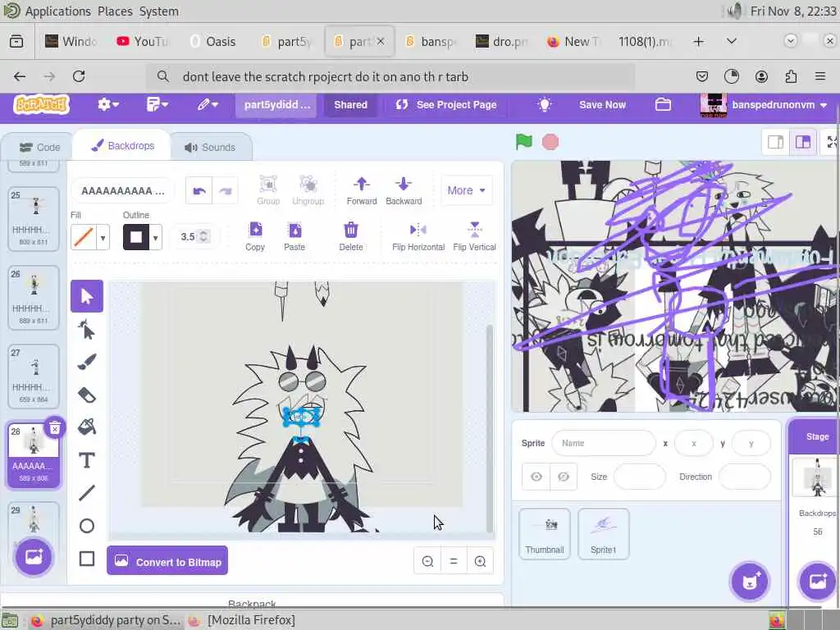Open the Places menu

pyautogui.click(x=115, y=11)
